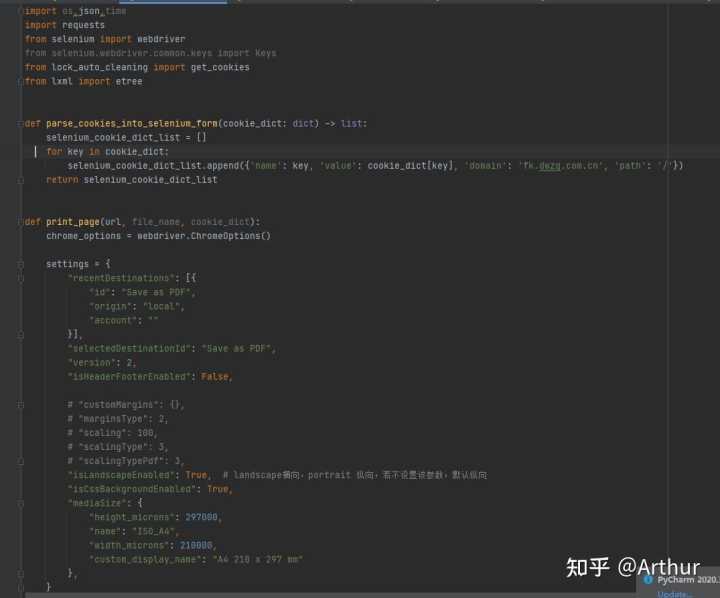Click the '"version": 2' entry
Screen dimensions: 720x598
point(101,363)
